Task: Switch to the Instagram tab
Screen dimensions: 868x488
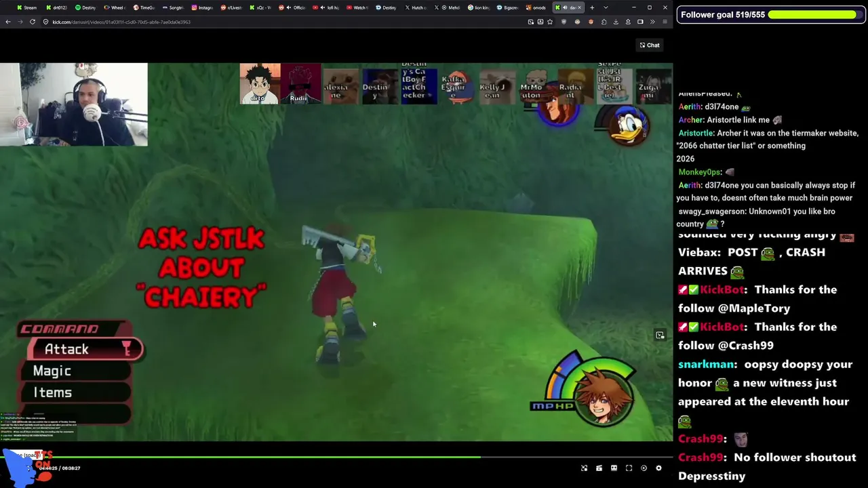Action: pos(203,7)
